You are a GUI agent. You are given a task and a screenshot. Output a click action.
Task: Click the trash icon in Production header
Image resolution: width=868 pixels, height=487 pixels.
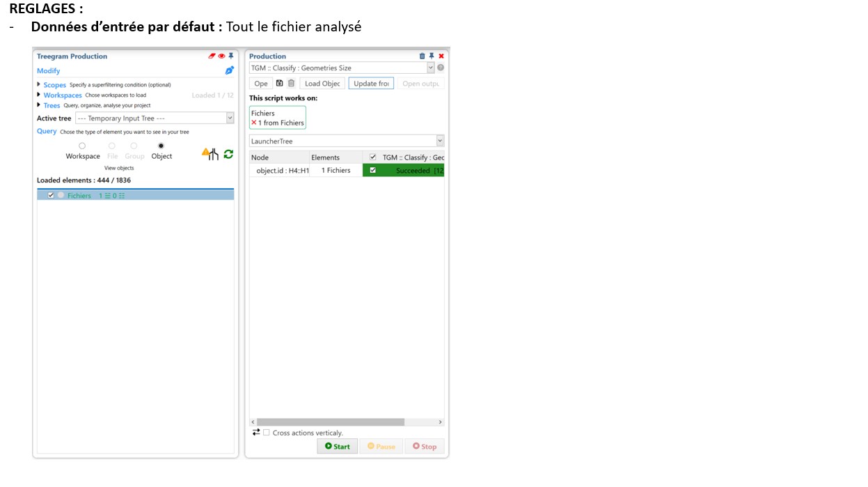tap(422, 56)
